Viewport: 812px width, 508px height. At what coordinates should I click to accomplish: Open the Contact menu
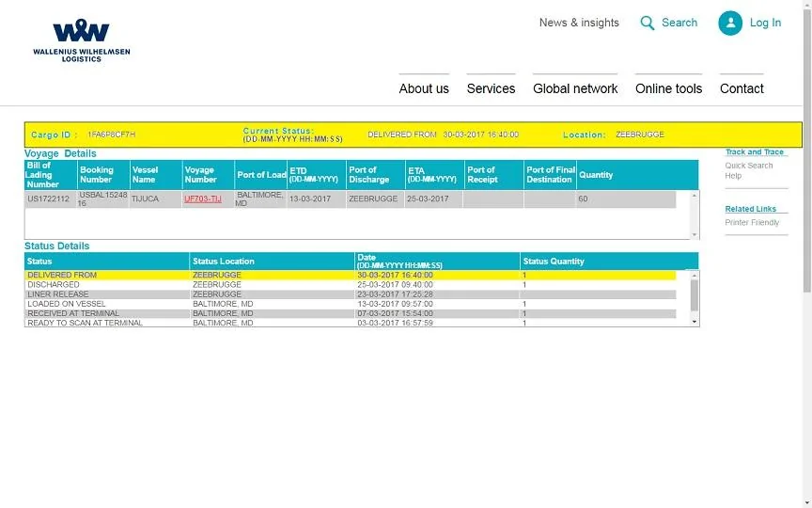(x=742, y=88)
